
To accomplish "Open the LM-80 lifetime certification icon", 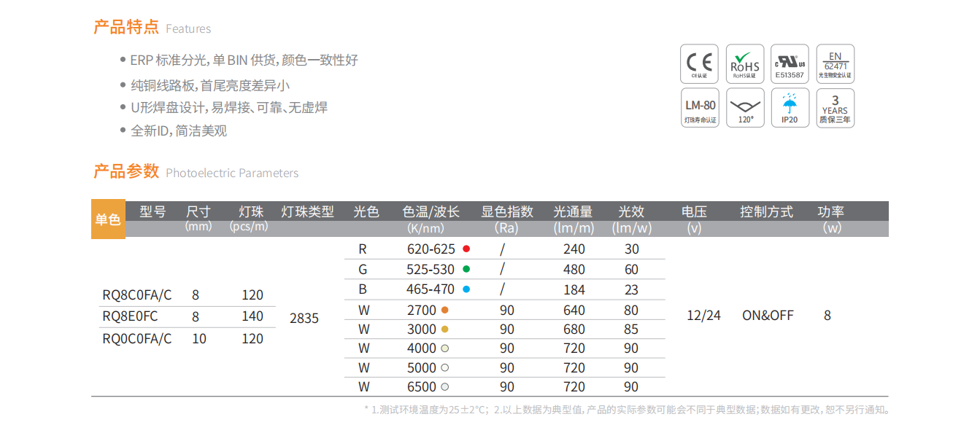I will (x=699, y=108).
